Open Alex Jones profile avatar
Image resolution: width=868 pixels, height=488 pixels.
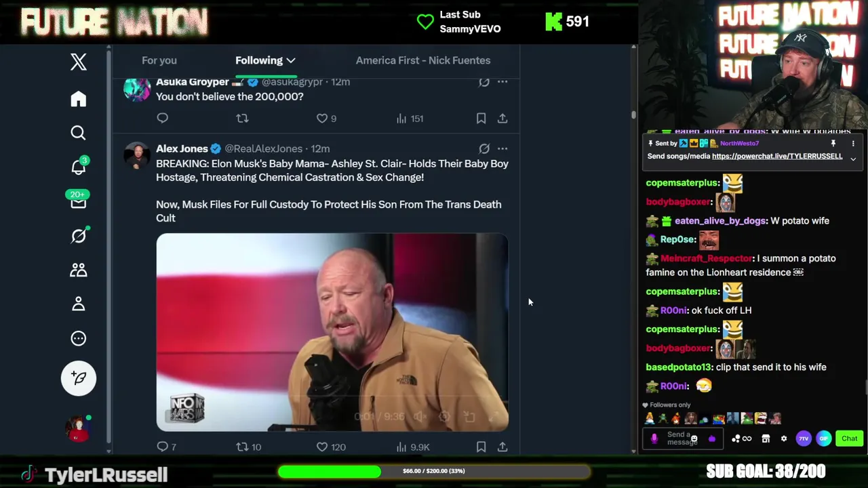pyautogui.click(x=137, y=156)
